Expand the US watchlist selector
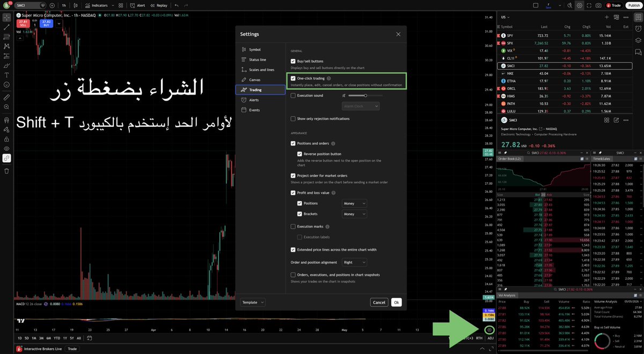644x354 pixels. [x=506, y=17]
